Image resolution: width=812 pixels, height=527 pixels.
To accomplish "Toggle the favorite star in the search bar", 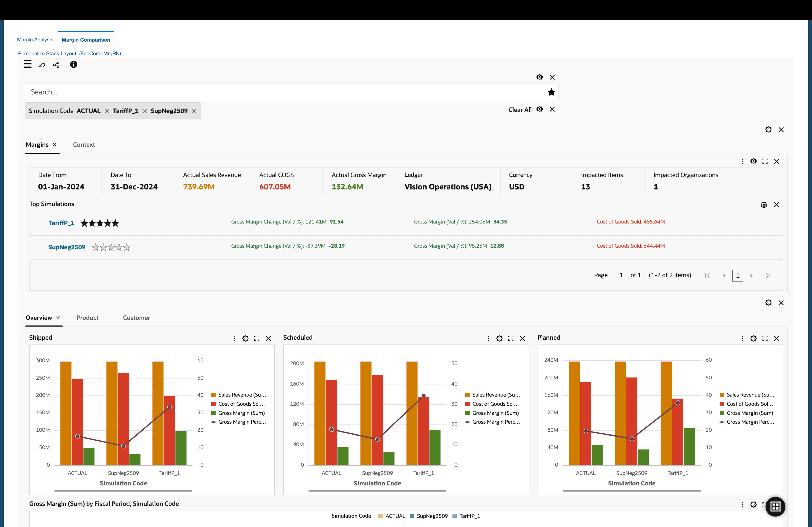I will click(x=551, y=92).
